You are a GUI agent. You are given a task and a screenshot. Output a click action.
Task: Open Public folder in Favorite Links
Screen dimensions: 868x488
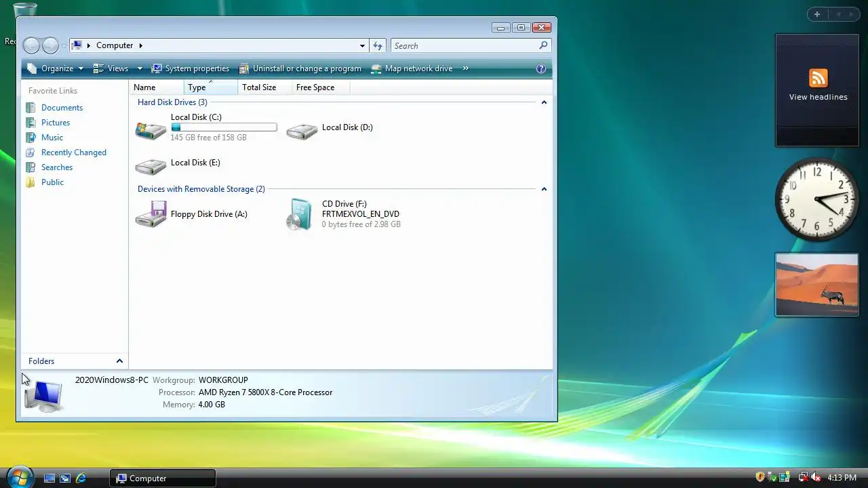coord(52,182)
